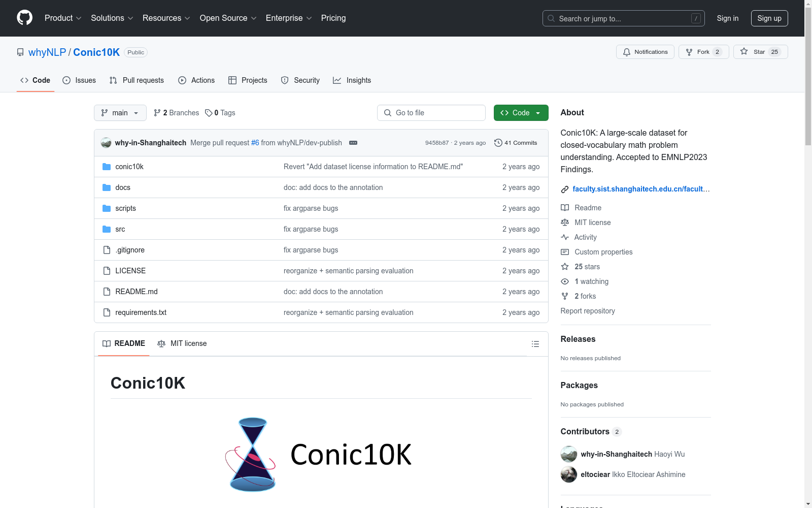Open the docs folder icon

coord(107,187)
